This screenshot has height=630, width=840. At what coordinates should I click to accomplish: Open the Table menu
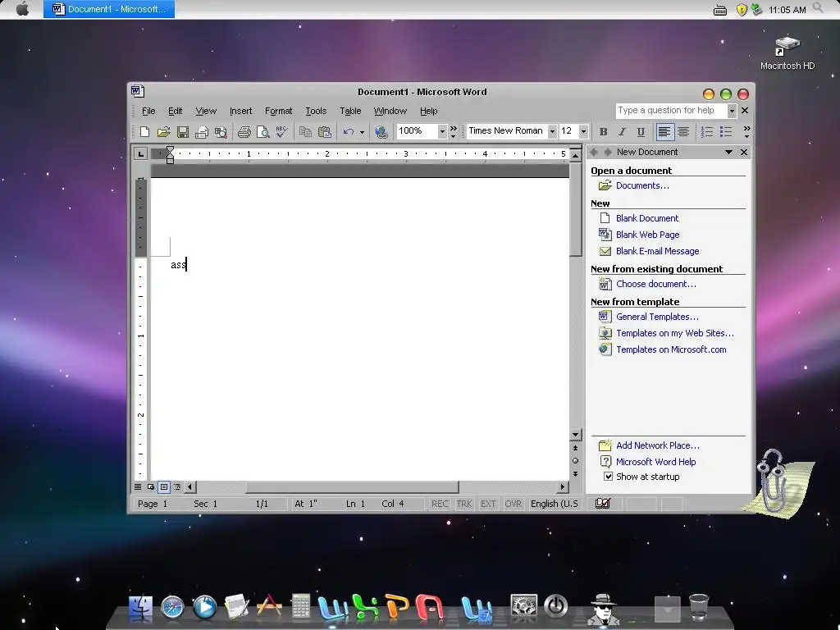point(350,111)
